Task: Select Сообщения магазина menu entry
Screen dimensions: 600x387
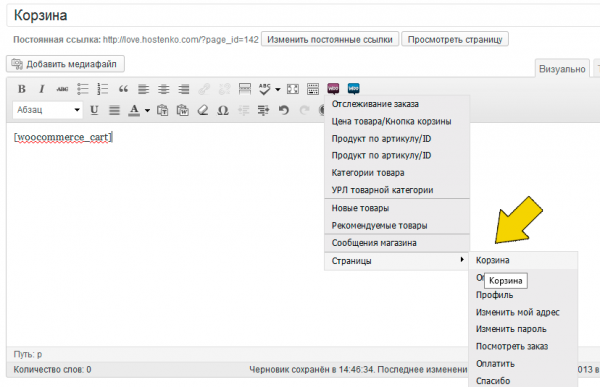Action: [397, 243]
